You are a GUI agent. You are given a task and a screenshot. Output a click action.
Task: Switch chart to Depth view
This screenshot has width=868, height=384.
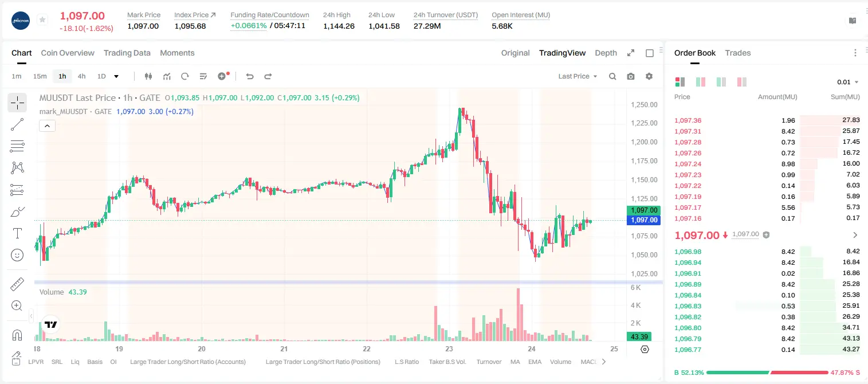point(606,53)
